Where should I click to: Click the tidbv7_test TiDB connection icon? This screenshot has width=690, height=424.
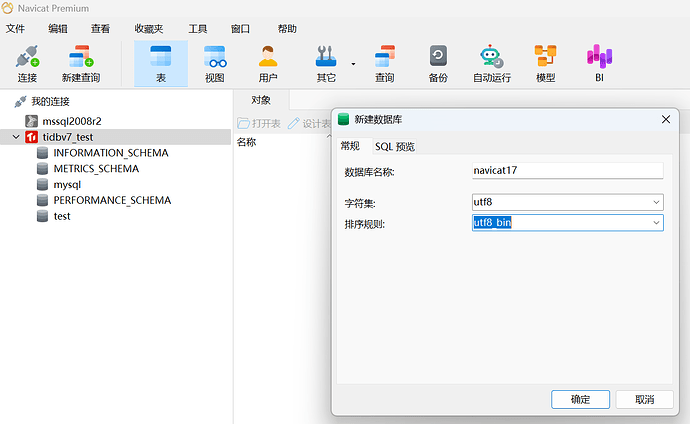pyautogui.click(x=31, y=137)
